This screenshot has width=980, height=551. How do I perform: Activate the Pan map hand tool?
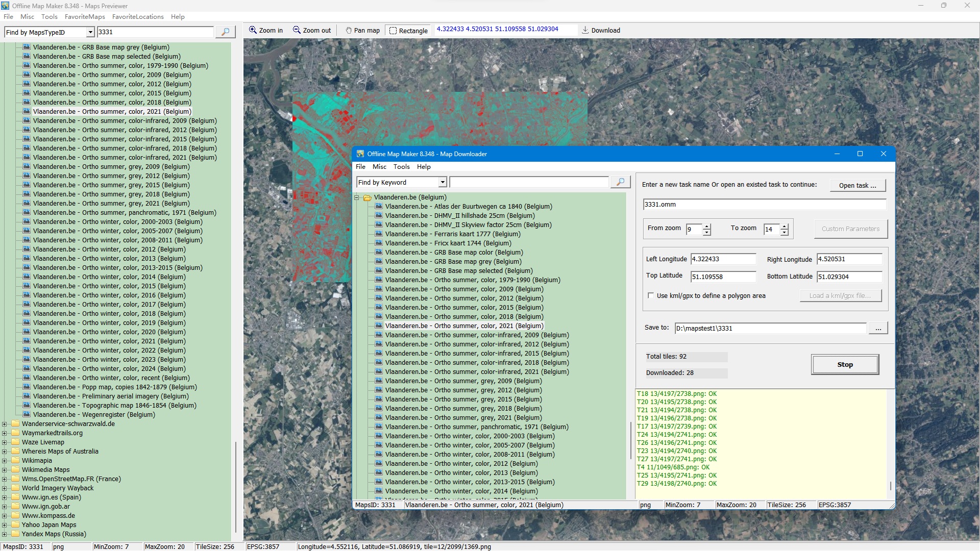coord(362,30)
